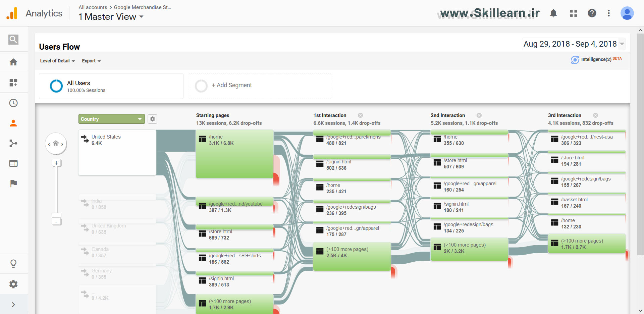Click 3rd interaction nest-usa node 306 / 323

(587, 139)
